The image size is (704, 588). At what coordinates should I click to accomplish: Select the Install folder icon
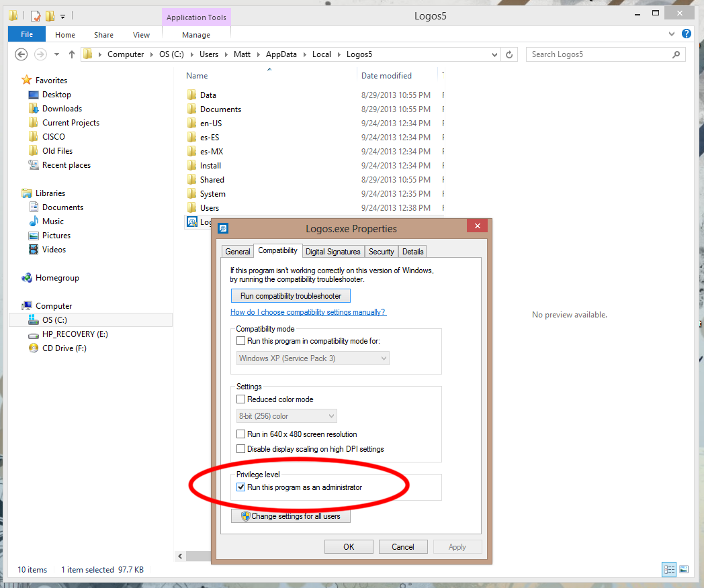192,166
